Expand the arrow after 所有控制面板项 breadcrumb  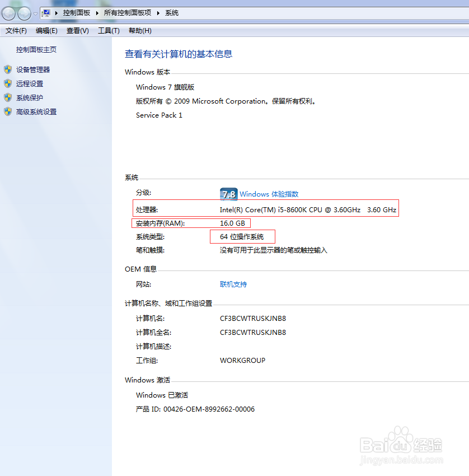pyautogui.click(x=158, y=13)
